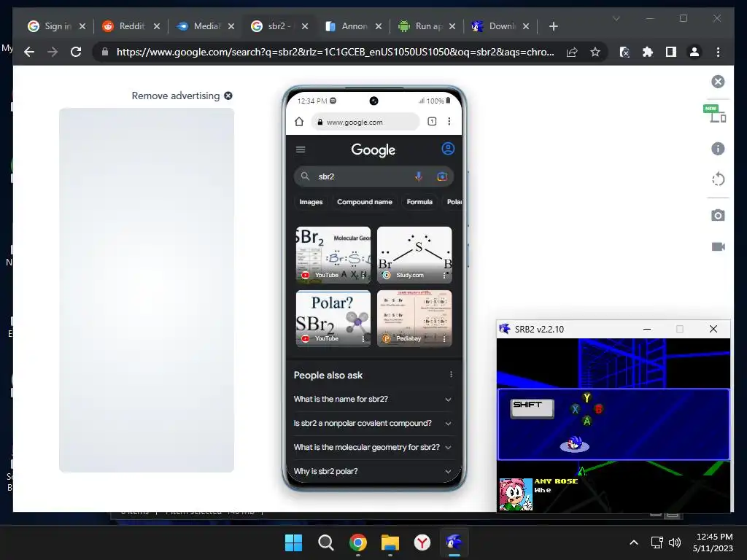Viewport: 747px width, 560px height.
Task: Switch to the Reddit tab
Action: 131,26
